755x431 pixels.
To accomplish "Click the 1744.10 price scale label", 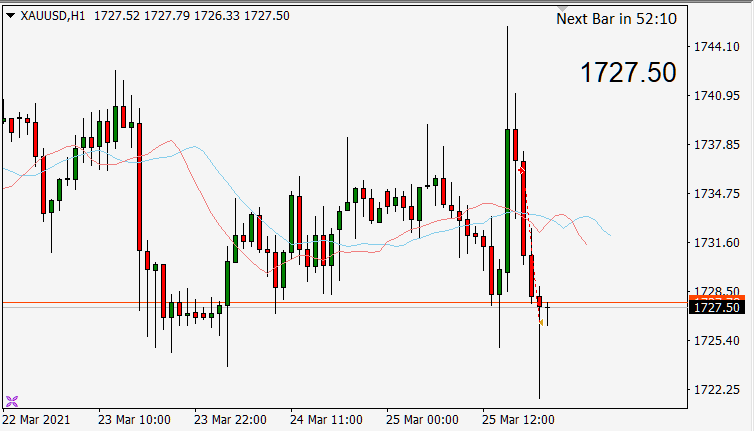I will click(x=716, y=47).
